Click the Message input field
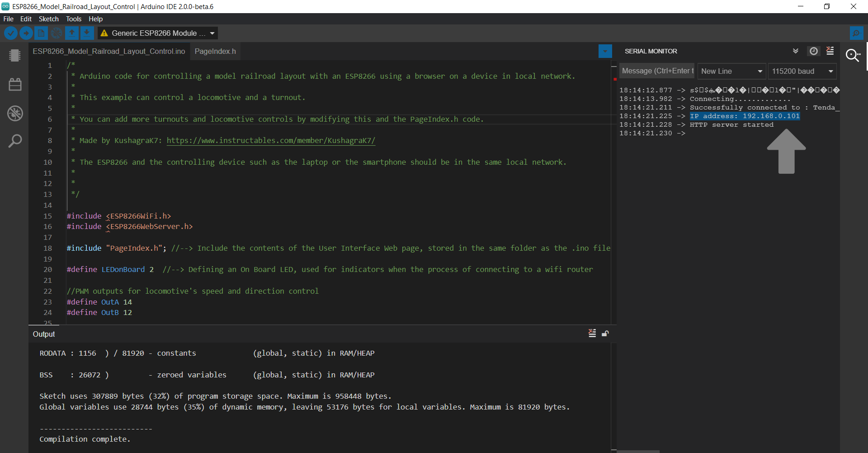 click(x=656, y=71)
